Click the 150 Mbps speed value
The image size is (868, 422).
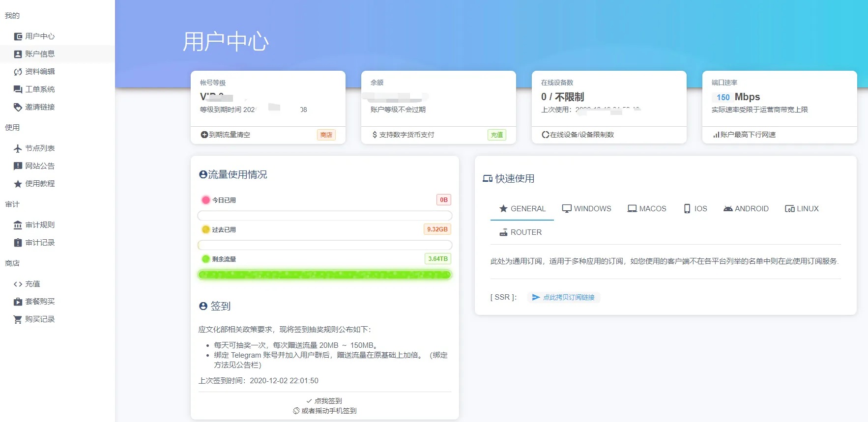pyautogui.click(x=736, y=97)
